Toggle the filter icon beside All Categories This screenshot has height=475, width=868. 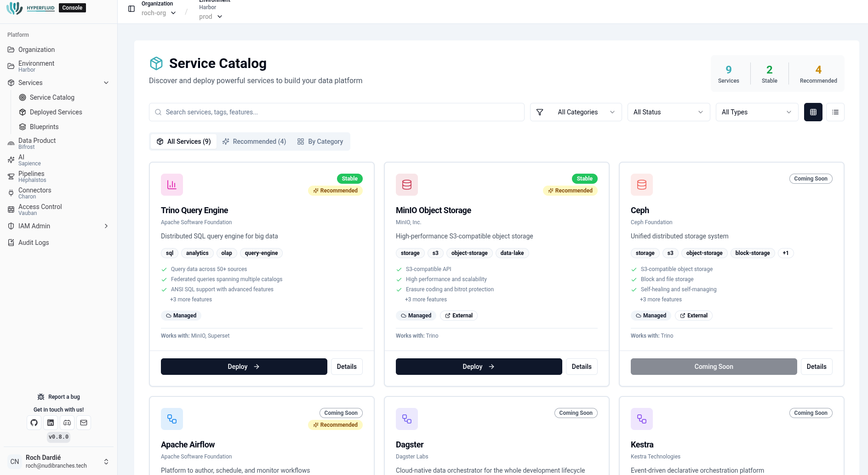pyautogui.click(x=539, y=112)
